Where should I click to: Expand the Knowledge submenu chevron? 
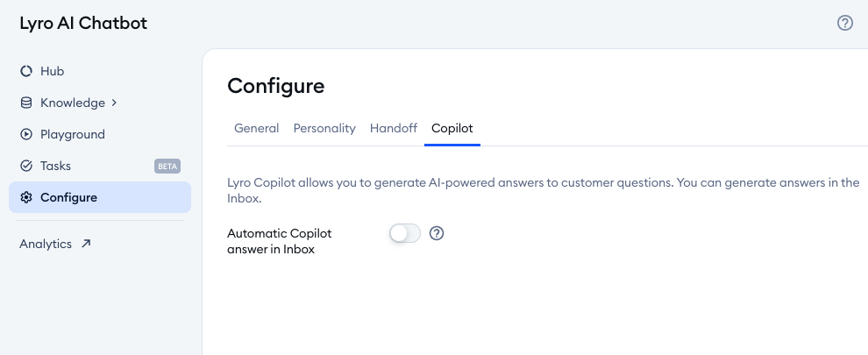[114, 103]
